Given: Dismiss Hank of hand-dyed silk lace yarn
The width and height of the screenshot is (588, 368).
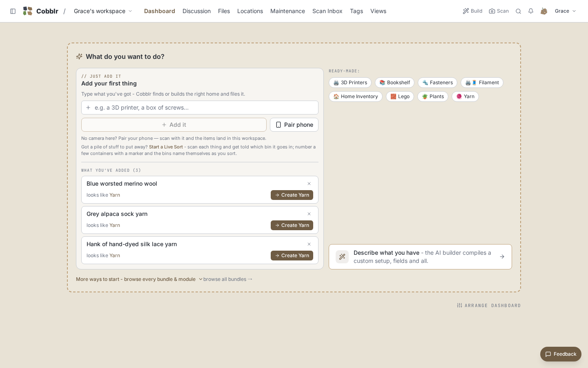Looking at the screenshot, I should pos(309,244).
